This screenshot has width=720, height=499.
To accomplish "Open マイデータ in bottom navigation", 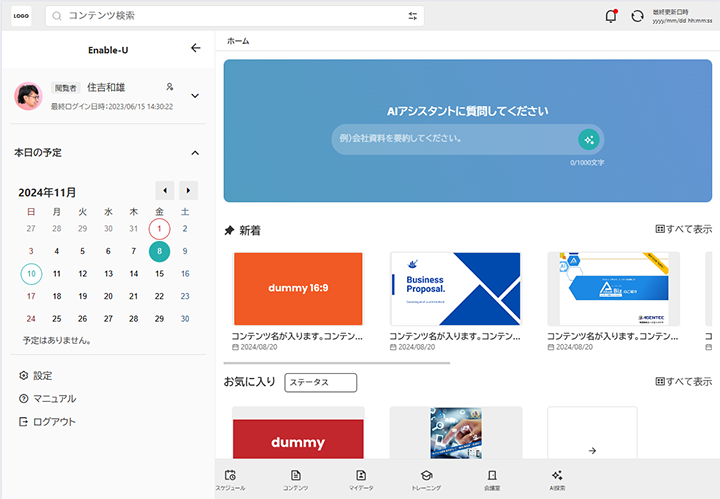I will point(361,480).
